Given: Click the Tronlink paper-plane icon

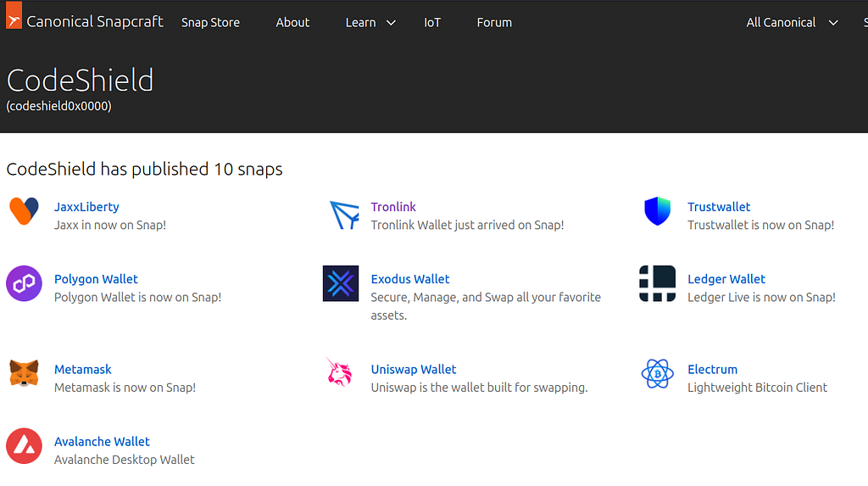Looking at the screenshot, I should [x=344, y=215].
